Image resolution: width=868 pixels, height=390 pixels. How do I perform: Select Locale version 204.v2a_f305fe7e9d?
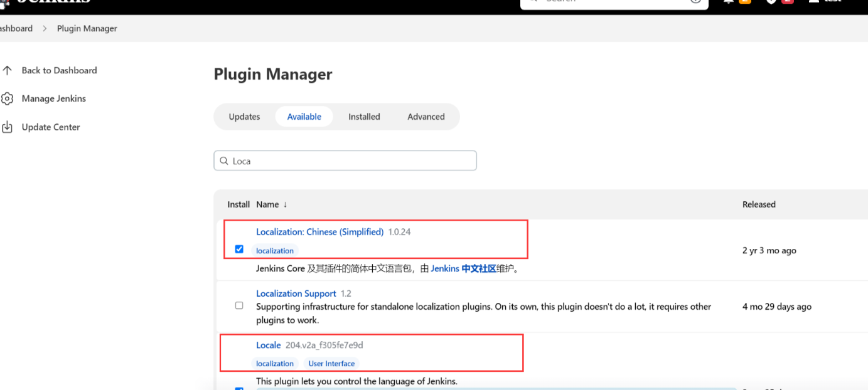324,345
